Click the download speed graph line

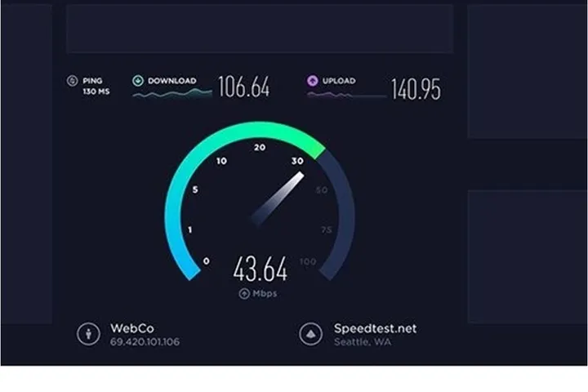click(x=172, y=93)
